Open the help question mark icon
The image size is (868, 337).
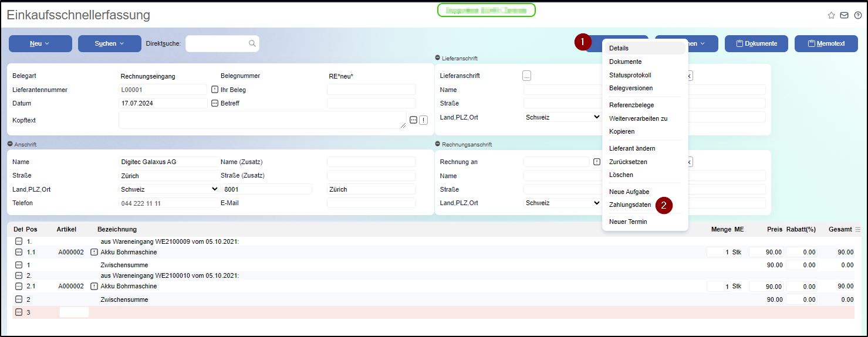coord(858,15)
